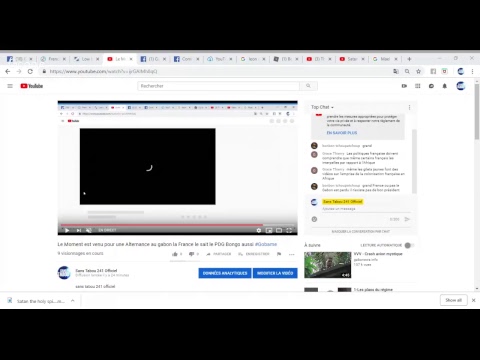Viewport: 480px width, 360px height.
Task: Open the messages icon in YouTube header
Action: tap(431, 86)
